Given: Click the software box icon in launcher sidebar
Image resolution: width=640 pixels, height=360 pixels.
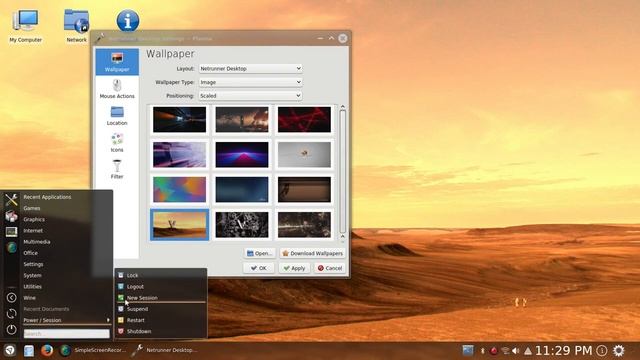Looking at the screenshot, I should 11,216.
